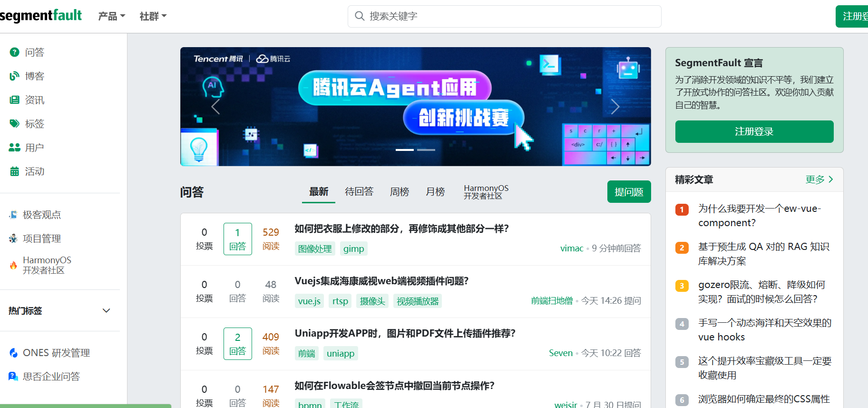Expand the 热门标签 section chevron
The width and height of the screenshot is (868, 408).
click(107, 310)
